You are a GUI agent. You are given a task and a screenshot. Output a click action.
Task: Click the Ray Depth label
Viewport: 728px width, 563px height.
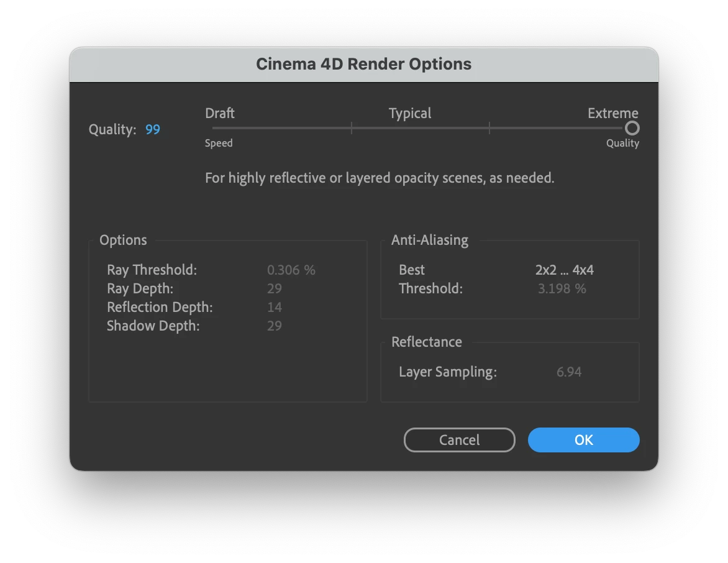[140, 288]
